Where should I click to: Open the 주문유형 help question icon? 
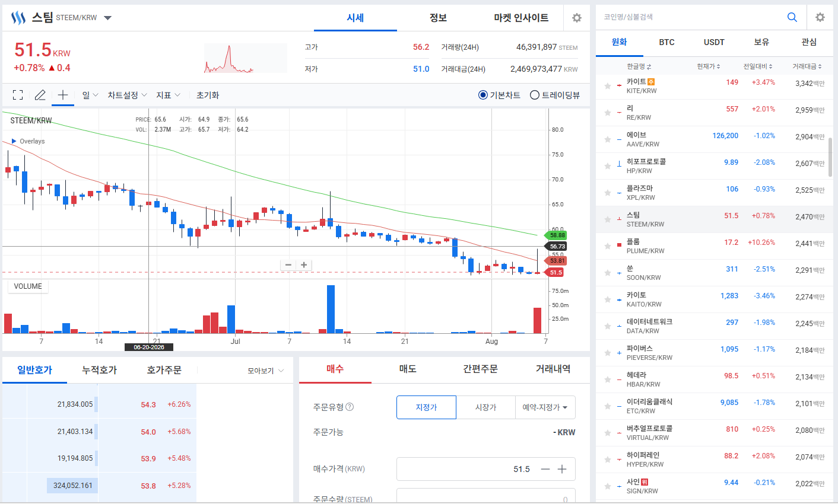350,407
